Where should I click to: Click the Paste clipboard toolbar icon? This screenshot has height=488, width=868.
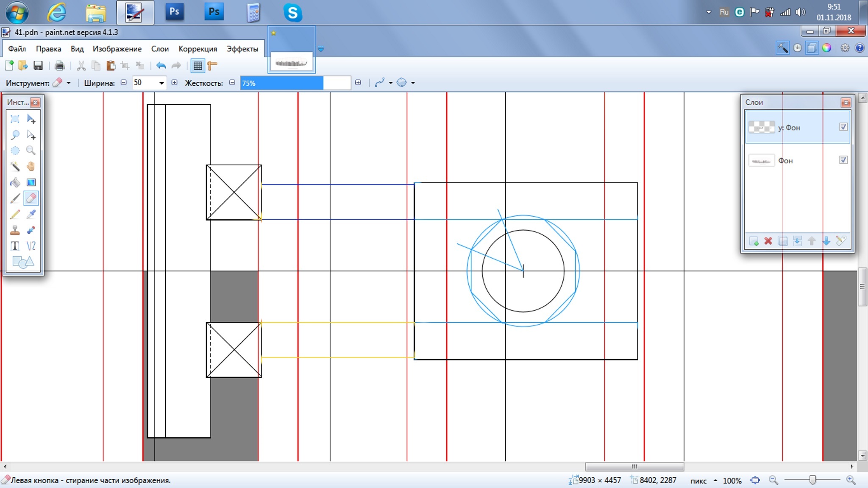pyautogui.click(x=111, y=66)
